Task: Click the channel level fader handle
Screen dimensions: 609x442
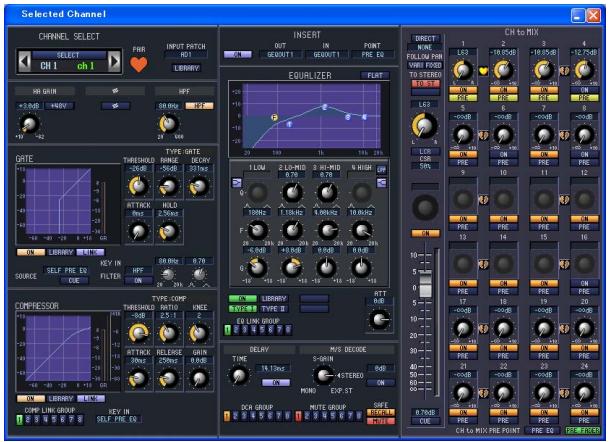Action: 425,284
